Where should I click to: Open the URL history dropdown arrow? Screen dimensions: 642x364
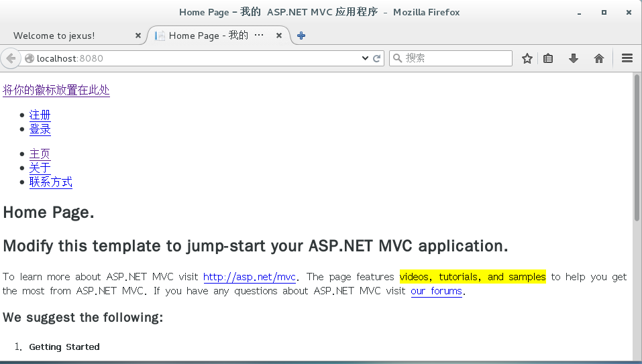point(365,58)
